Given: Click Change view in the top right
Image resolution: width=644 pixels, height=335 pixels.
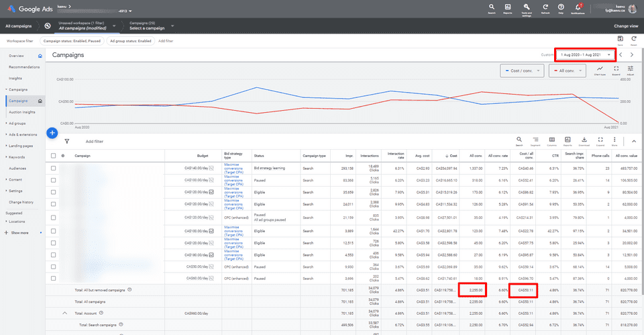Looking at the screenshot, I should click(x=625, y=26).
